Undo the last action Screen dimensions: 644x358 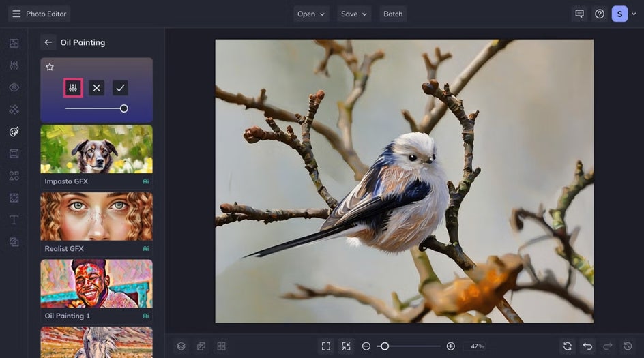(588, 346)
